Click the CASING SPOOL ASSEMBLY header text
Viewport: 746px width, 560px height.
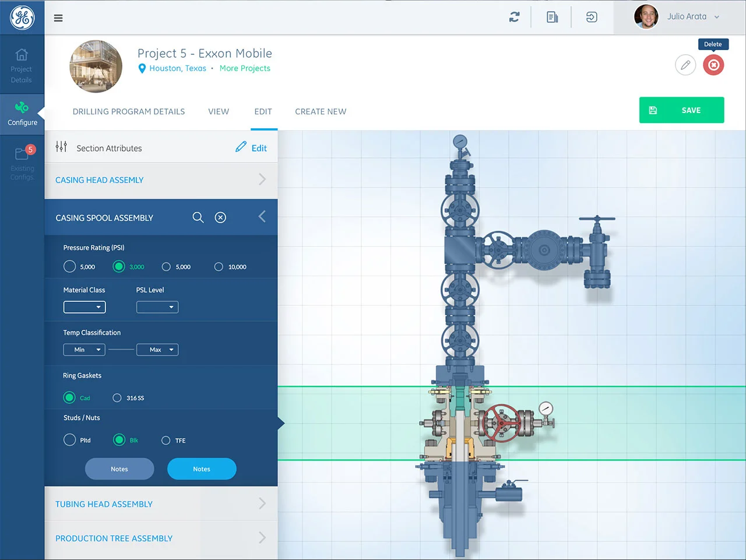point(104,218)
